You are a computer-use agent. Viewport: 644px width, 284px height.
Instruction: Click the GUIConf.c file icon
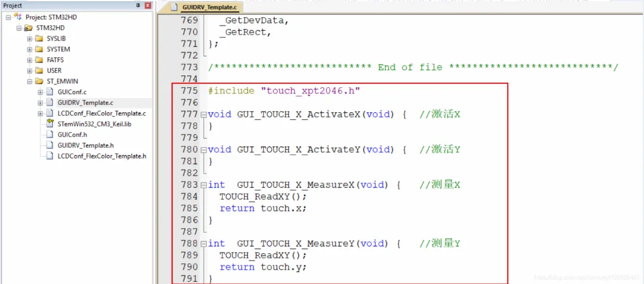pyautogui.click(x=50, y=92)
